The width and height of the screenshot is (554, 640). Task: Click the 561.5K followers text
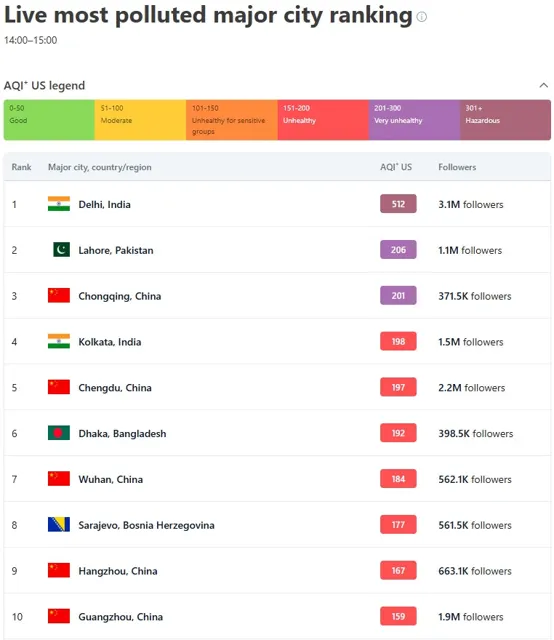[x=475, y=525]
